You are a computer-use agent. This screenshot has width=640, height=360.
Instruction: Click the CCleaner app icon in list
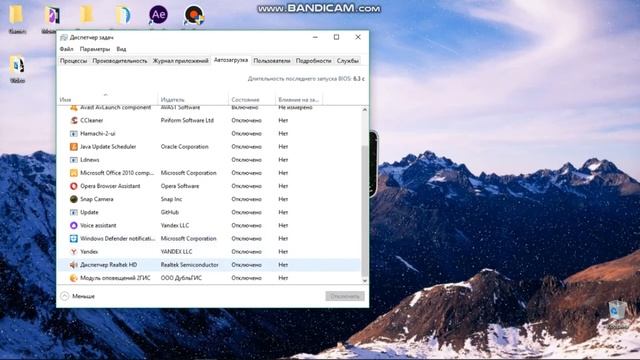click(73, 120)
